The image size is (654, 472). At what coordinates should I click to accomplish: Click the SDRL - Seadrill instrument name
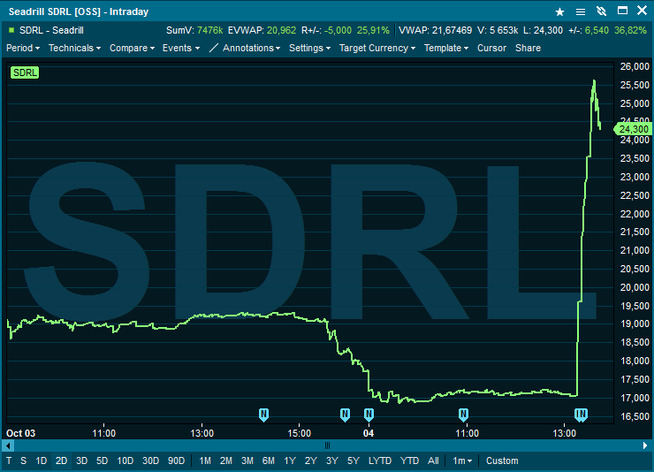51,30
